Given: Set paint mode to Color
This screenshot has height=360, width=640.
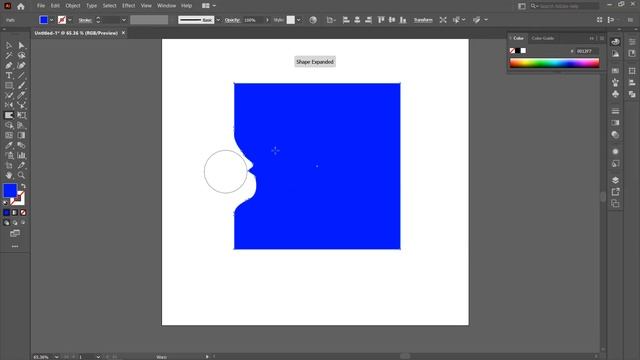Looking at the screenshot, I should coord(6,213).
